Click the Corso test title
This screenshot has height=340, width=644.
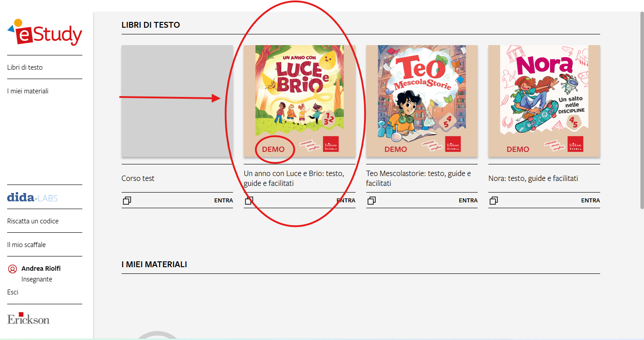[138, 178]
